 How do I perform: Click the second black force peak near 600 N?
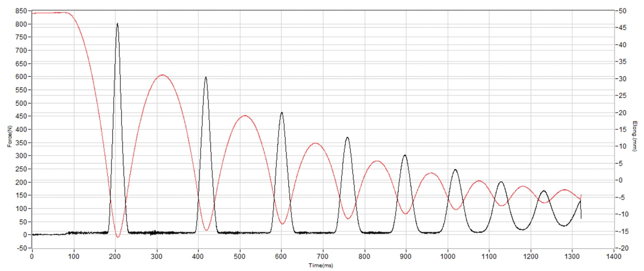pos(206,77)
